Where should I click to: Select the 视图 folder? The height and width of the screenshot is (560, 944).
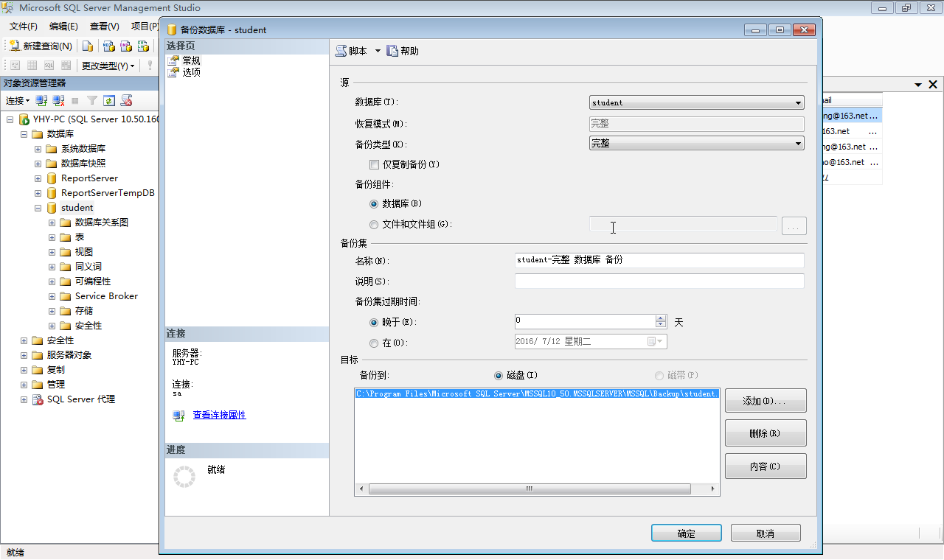[83, 252]
